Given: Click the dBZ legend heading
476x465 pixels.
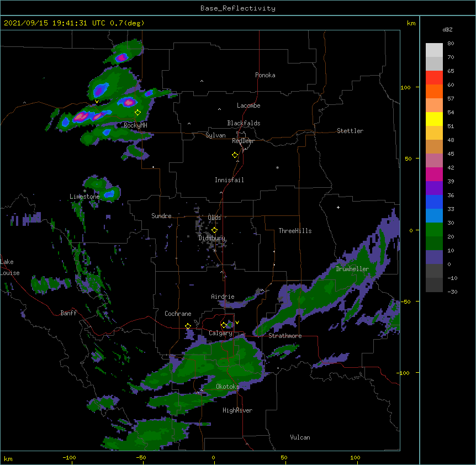Looking at the screenshot, I should pyautogui.click(x=447, y=29).
